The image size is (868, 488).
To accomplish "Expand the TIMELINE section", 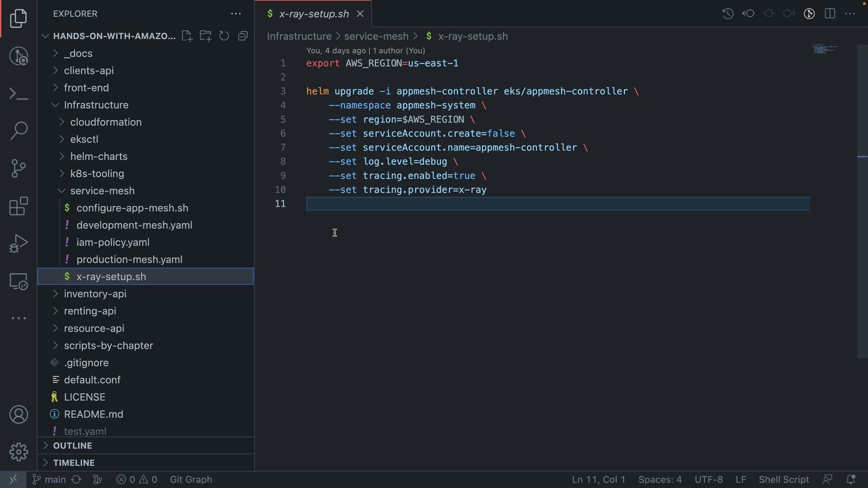I will [74, 463].
